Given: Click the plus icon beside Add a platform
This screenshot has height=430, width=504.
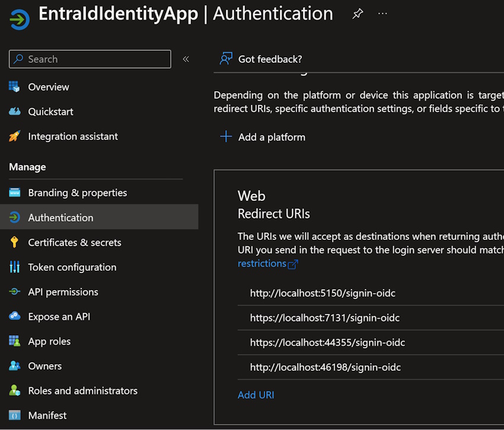Looking at the screenshot, I should pyautogui.click(x=226, y=136).
